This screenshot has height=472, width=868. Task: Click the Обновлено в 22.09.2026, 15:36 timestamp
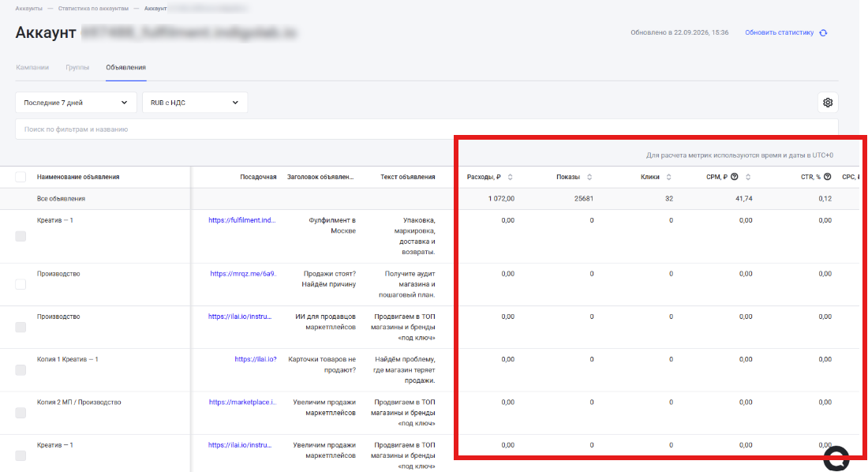(x=679, y=32)
